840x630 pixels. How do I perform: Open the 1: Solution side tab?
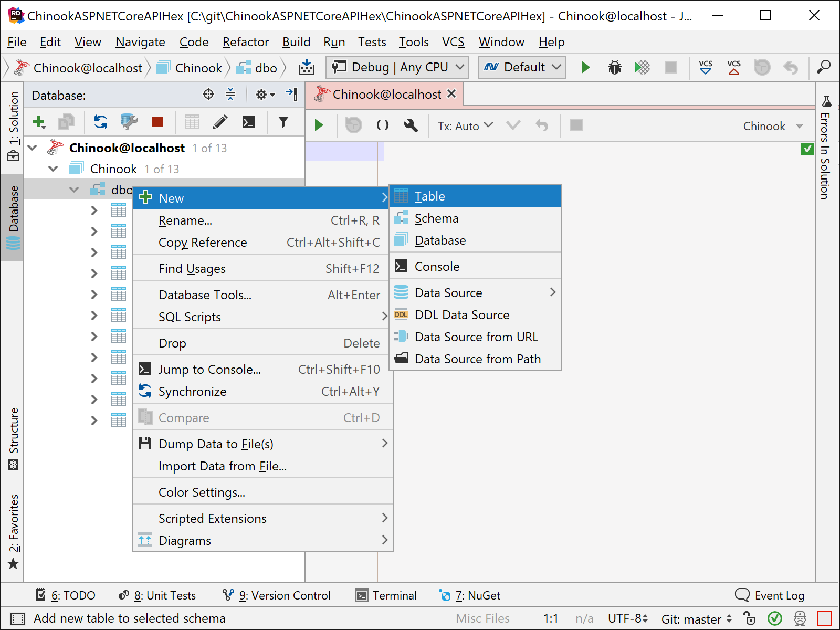(x=14, y=127)
